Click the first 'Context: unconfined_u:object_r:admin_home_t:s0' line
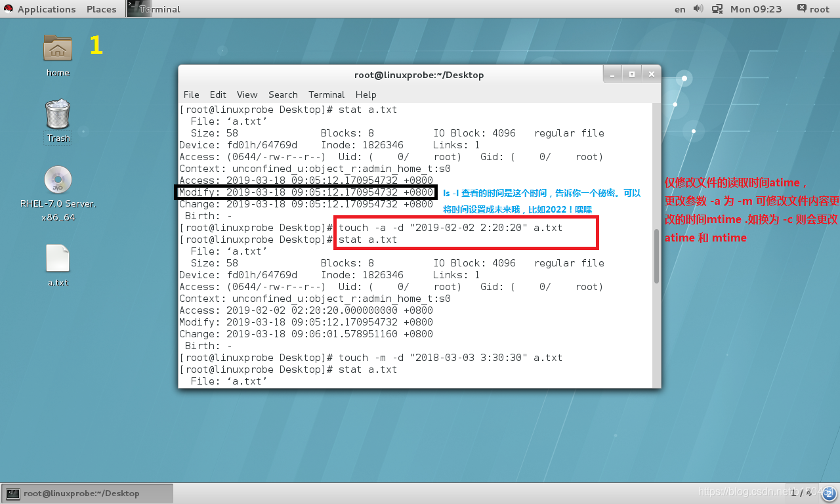This screenshot has width=840, height=504. [x=315, y=169]
